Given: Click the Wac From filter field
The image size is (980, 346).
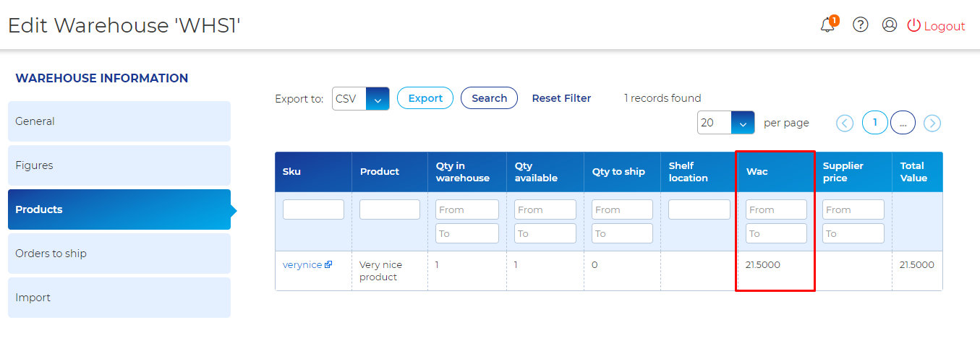Looking at the screenshot, I should [x=776, y=209].
